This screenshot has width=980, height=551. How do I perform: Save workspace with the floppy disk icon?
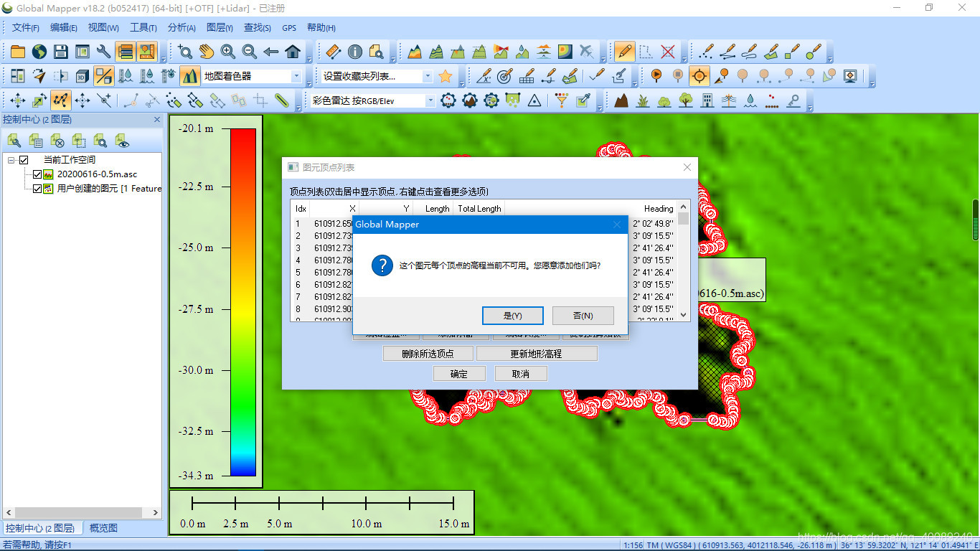[x=61, y=52]
